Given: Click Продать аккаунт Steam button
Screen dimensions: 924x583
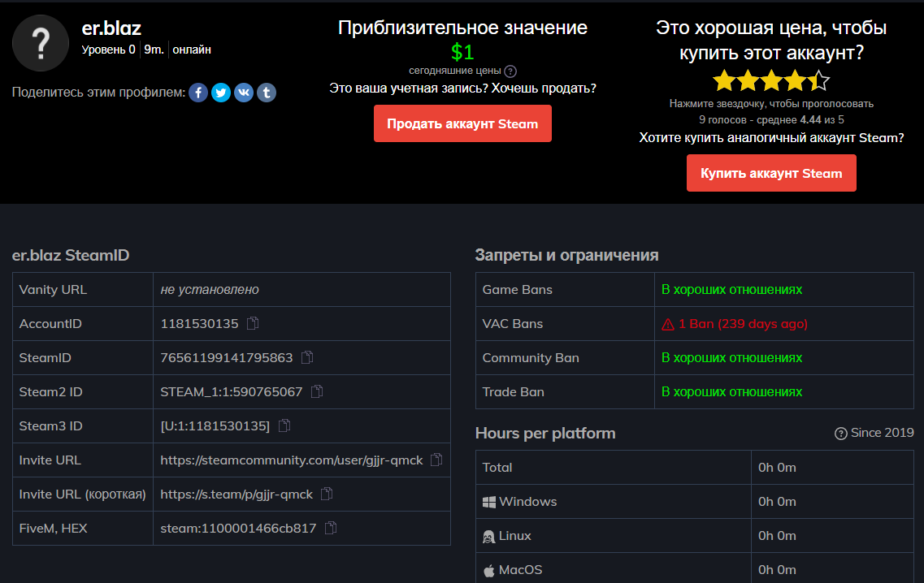Looking at the screenshot, I should [x=462, y=123].
